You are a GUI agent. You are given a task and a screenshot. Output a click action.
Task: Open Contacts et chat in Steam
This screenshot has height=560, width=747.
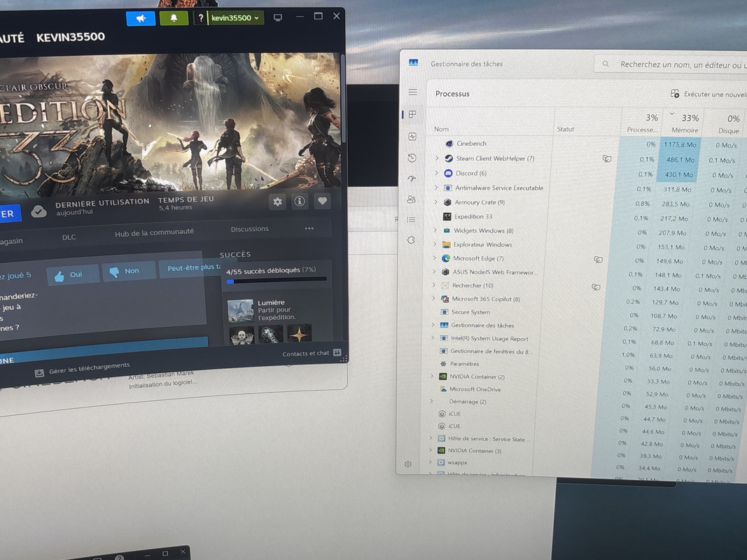pos(311,353)
